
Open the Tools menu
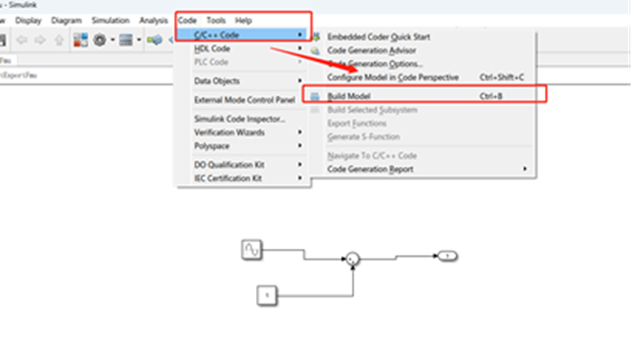click(x=216, y=21)
